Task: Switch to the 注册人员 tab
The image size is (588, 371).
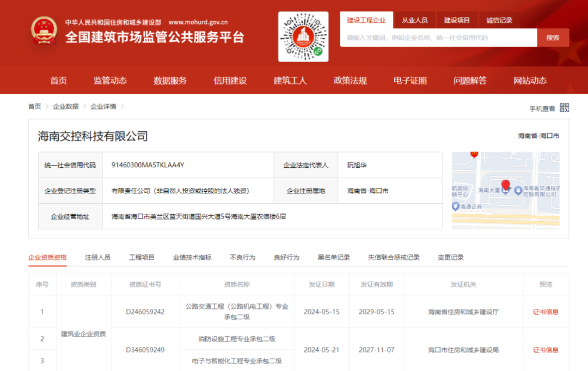Action: point(97,257)
